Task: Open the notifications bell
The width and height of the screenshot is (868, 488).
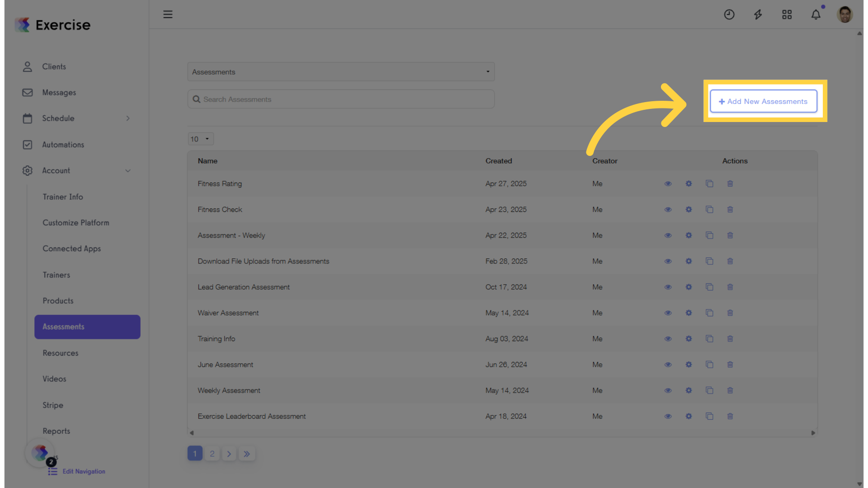Action: pyautogui.click(x=816, y=14)
